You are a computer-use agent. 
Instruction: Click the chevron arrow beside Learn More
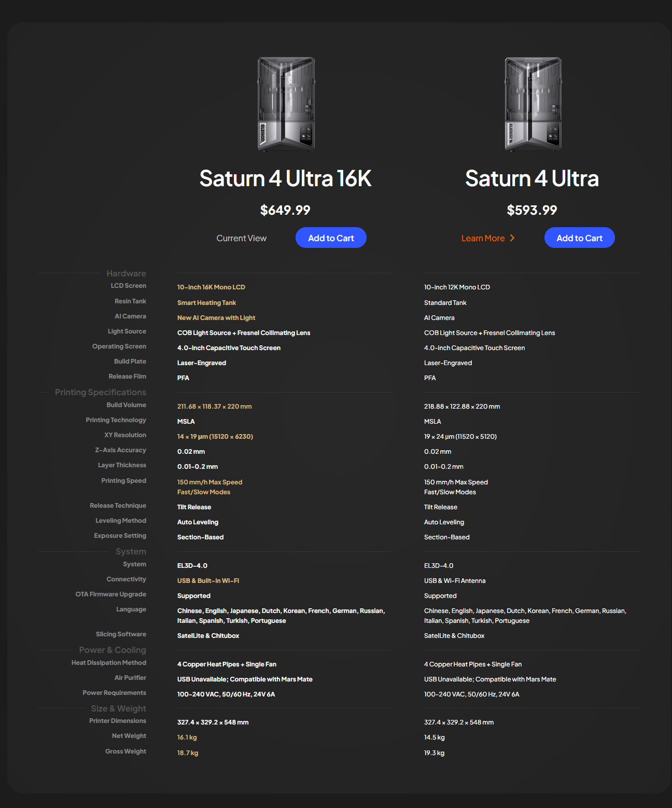click(512, 238)
